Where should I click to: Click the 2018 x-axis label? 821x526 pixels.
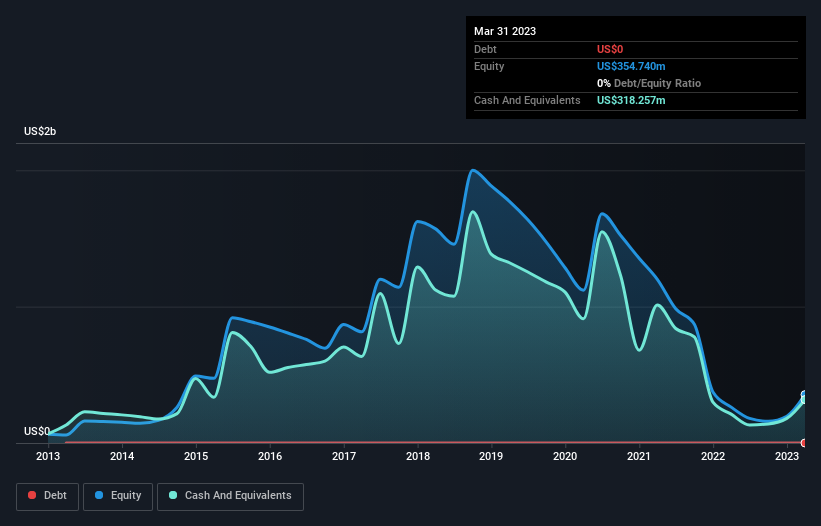coord(418,456)
